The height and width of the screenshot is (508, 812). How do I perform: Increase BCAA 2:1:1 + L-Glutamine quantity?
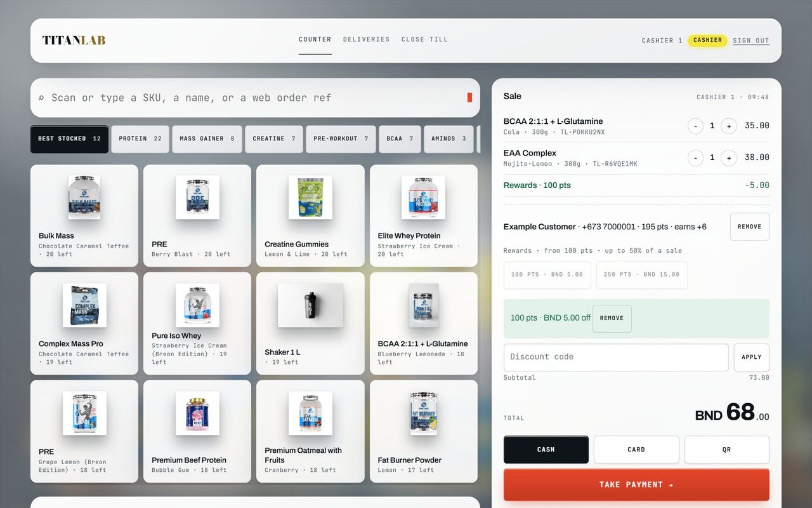(729, 126)
